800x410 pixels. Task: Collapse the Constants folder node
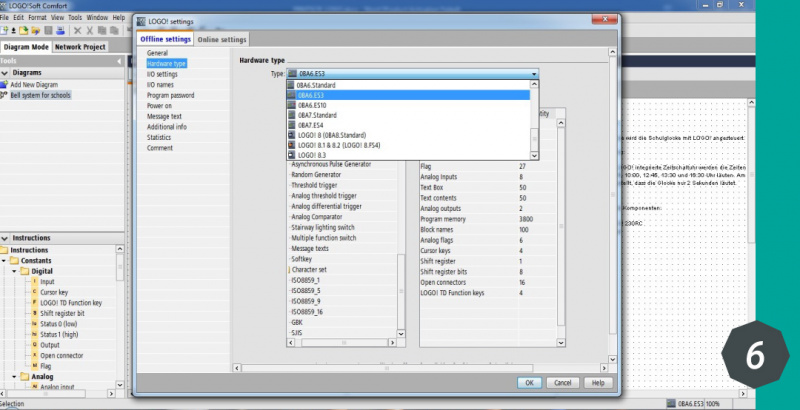[x=6, y=260]
